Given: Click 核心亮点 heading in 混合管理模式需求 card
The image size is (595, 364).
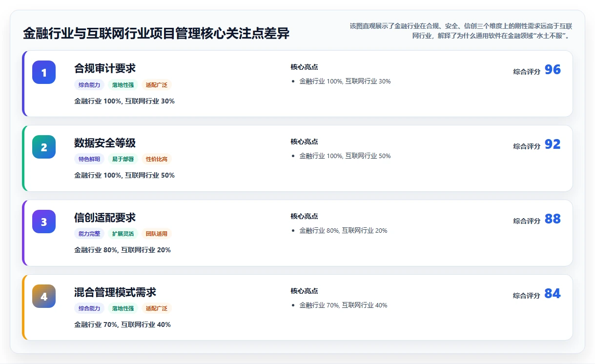Looking at the screenshot, I should [304, 291].
